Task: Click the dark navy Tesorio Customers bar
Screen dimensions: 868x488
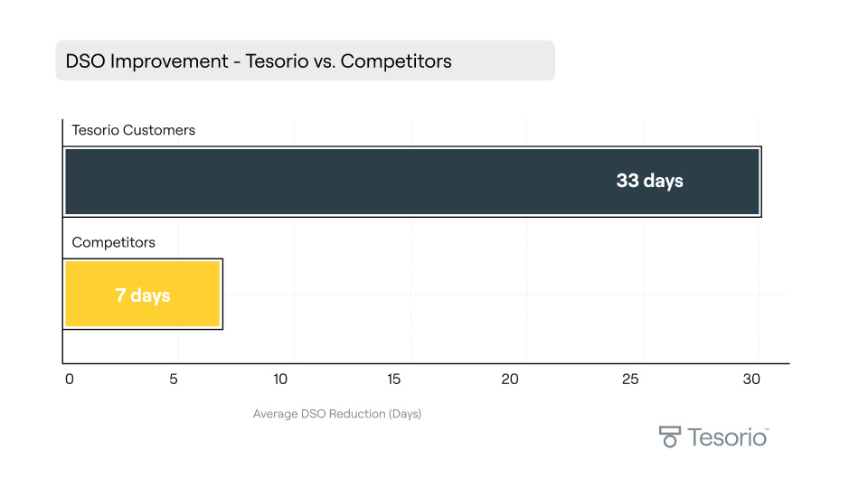Action: [362, 182]
